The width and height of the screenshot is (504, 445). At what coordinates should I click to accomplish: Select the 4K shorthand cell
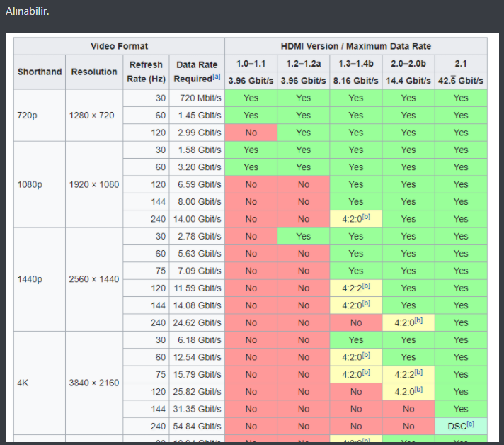pyautogui.click(x=40, y=383)
